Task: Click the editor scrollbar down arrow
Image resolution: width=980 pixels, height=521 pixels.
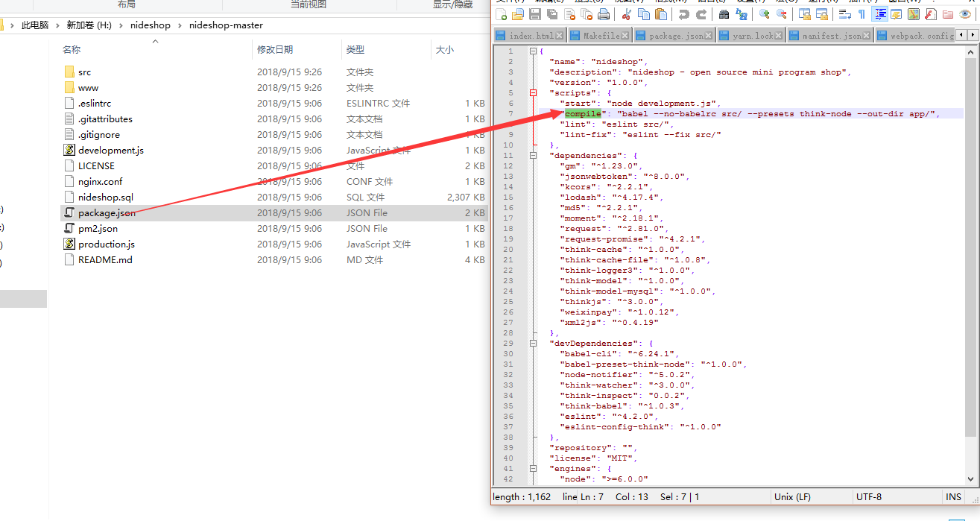Action: tap(971, 479)
